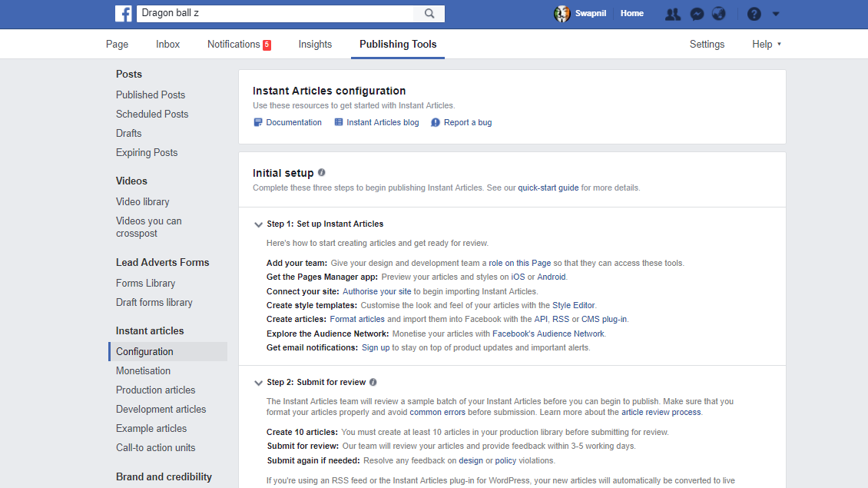Open the quick-start guide link
This screenshot has width=868, height=488.
(x=548, y=188)
